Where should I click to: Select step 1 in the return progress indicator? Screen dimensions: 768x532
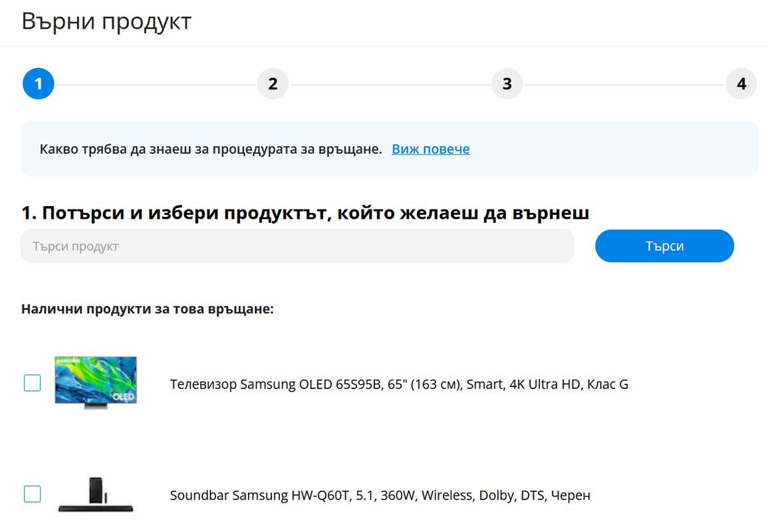(38, 84)
